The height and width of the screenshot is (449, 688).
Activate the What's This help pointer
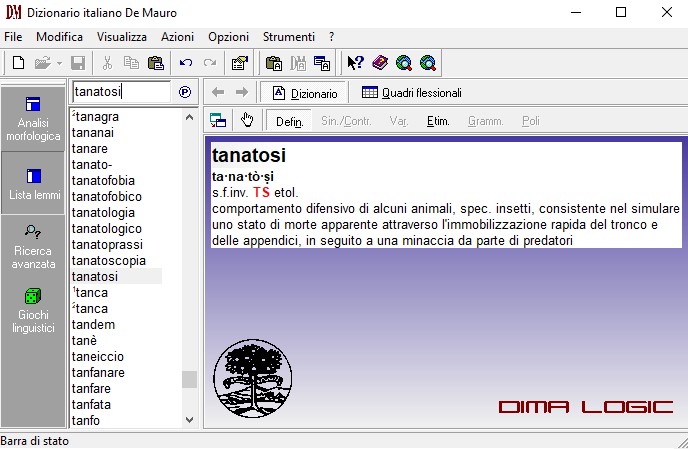(355, 63)
